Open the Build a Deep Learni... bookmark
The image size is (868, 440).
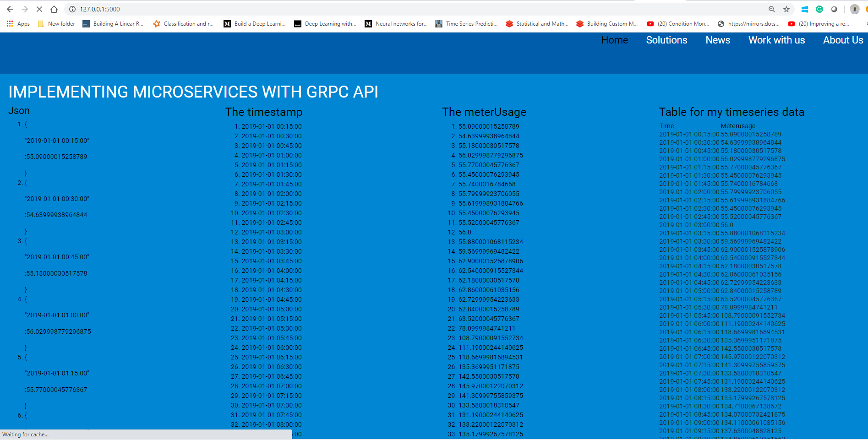(x=255, y=24)
